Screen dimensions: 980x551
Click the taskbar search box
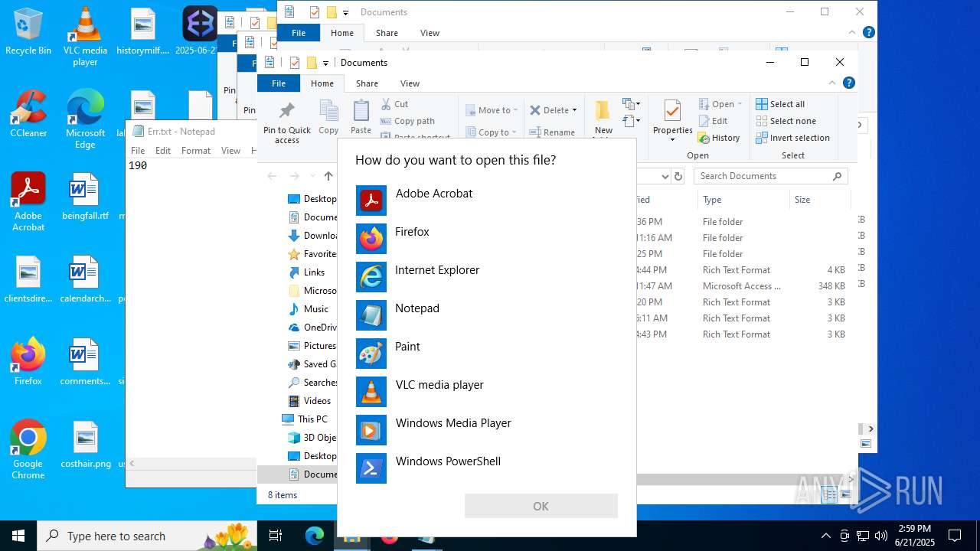tap(147, 536)
